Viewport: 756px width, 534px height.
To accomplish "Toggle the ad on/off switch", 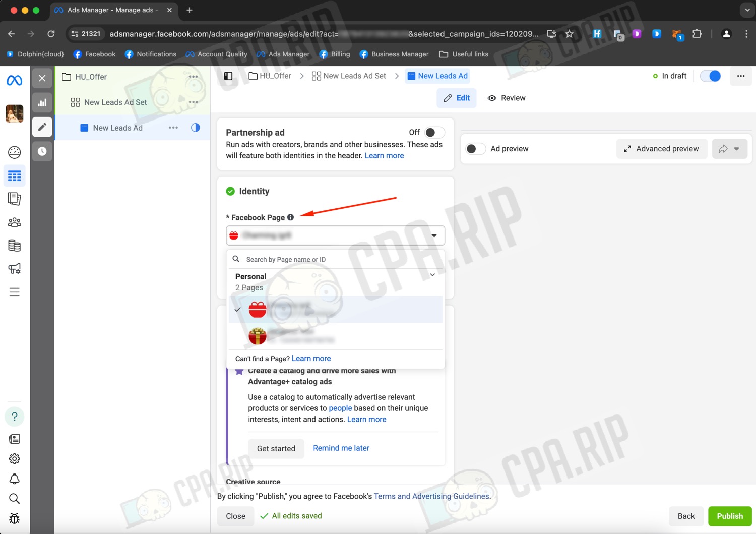I will point(711,76).
